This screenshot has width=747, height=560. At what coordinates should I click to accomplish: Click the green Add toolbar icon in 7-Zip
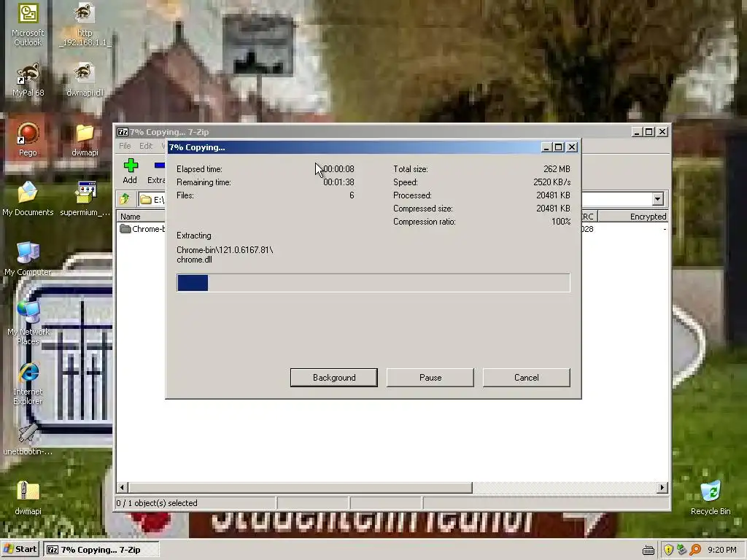coord(130,171)
